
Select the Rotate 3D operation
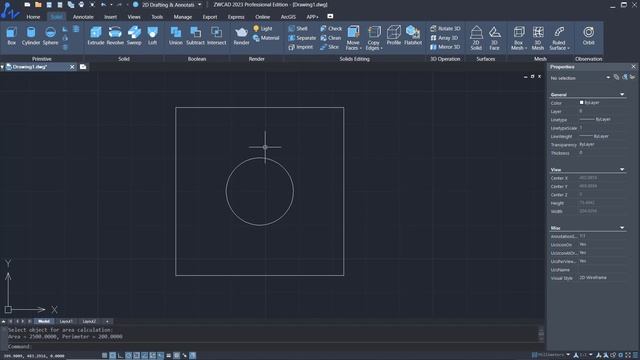pos(445,29)
